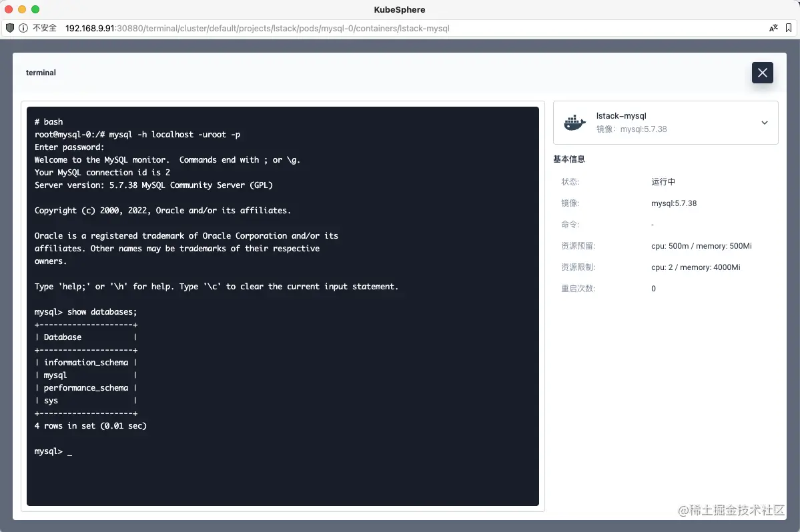
Task: Click the 基本信息 section heading
Action: (569, 159)
